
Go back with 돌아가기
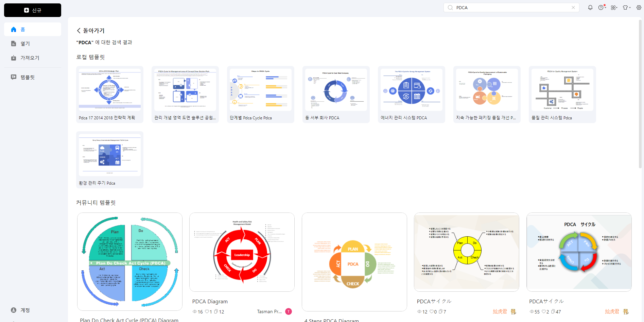coord(91,31)
